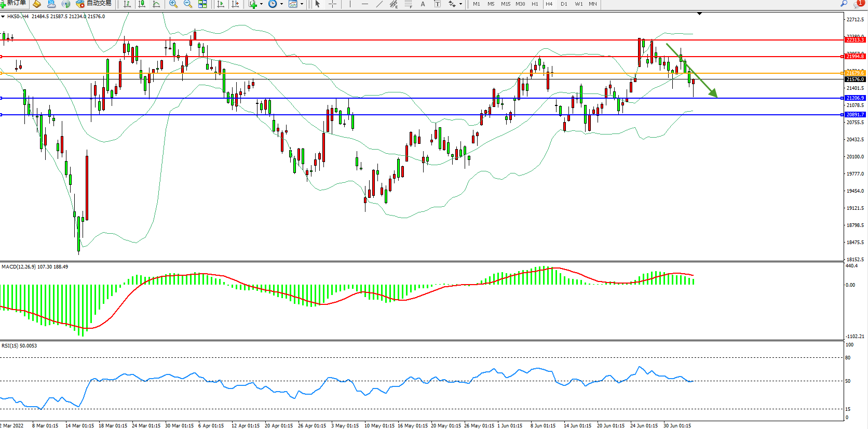
Task: Pick the vertical line drawing tool
Action: [x=350, y=4]
